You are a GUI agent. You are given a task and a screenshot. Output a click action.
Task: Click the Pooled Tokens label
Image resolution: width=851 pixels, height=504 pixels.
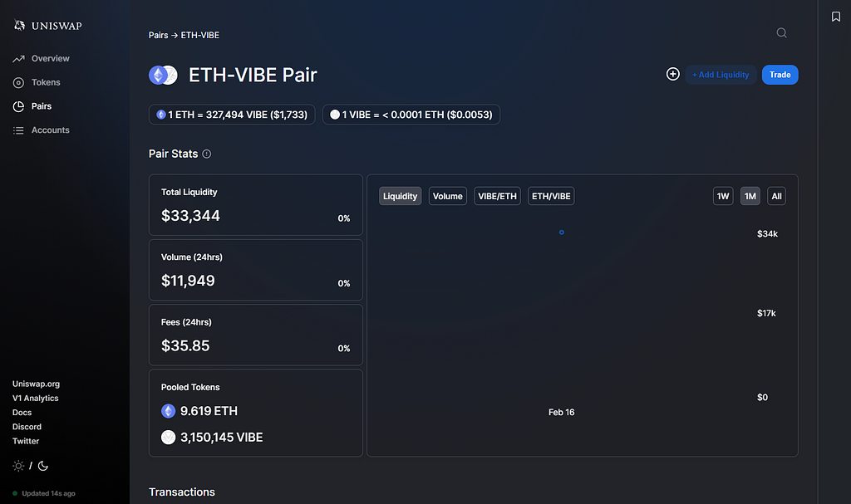pyautogui.click(x=190, y=388)
